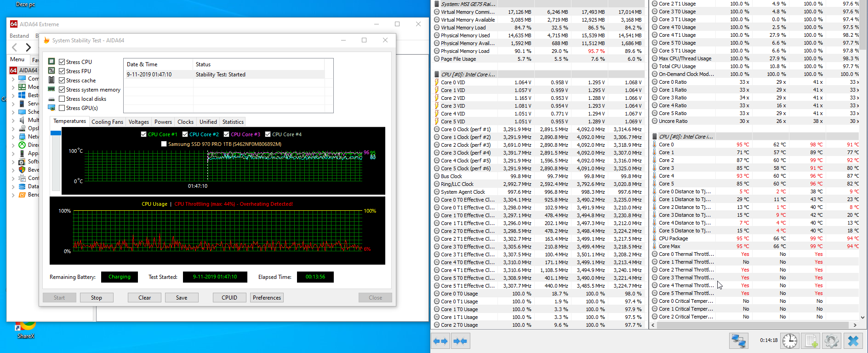Switch to the Powers tab

pos(163,122)
